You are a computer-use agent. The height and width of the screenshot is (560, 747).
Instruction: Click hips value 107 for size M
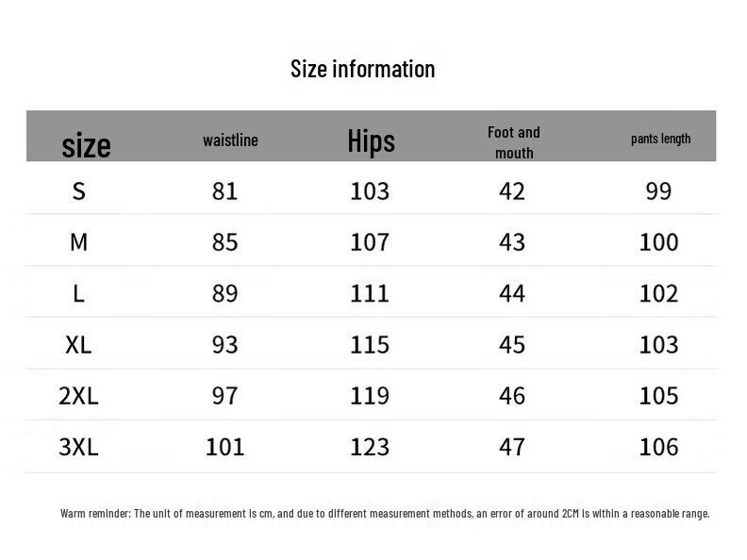point(370,242)
